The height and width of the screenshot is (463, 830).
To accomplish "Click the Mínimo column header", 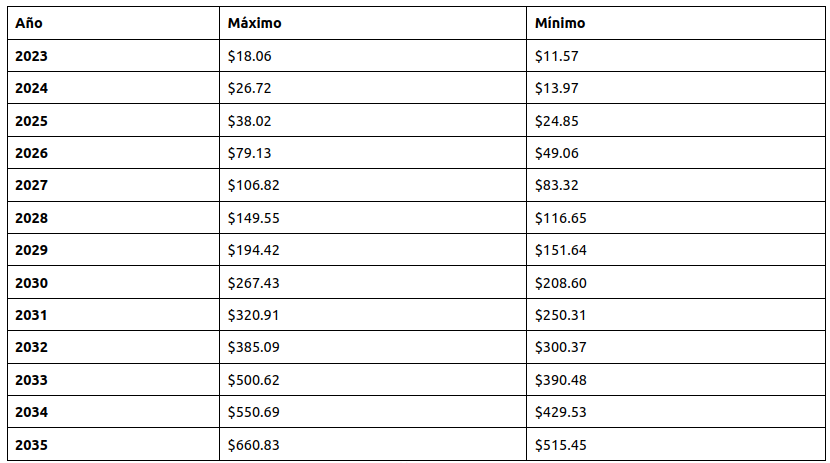I will point(560,23).
